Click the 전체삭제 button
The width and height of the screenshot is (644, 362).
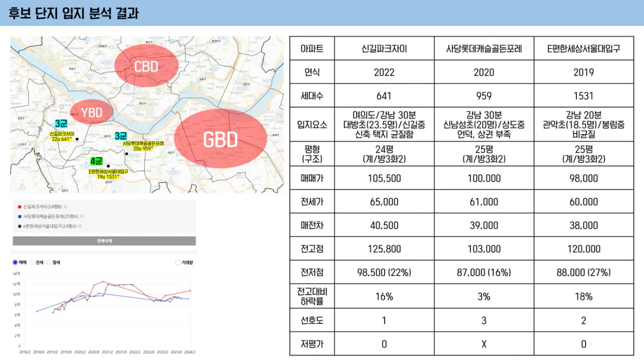click(x=104, y=241)
